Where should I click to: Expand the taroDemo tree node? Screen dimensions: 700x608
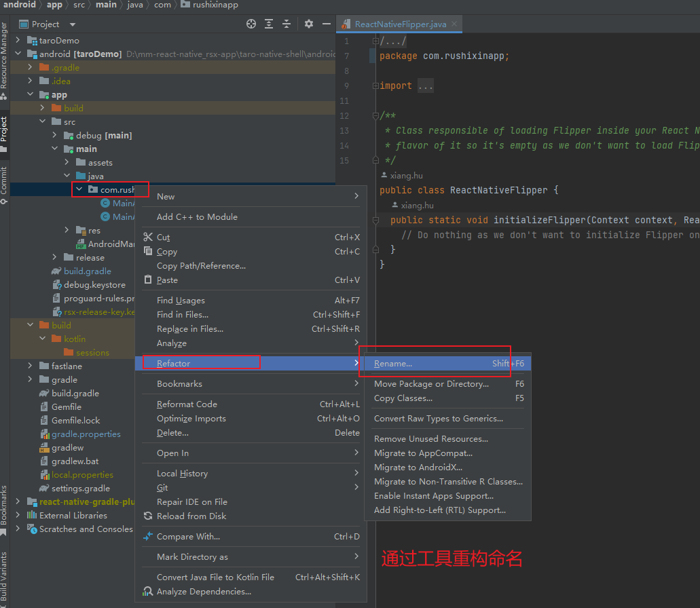(x=18, y=40)
